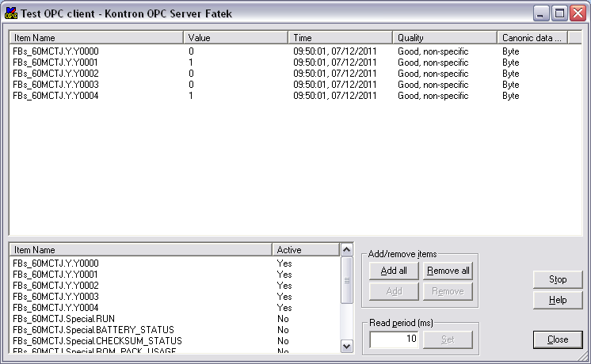Click the disabled Add button
Viewport: 591px width, 364px height.
tap(394, 291)
